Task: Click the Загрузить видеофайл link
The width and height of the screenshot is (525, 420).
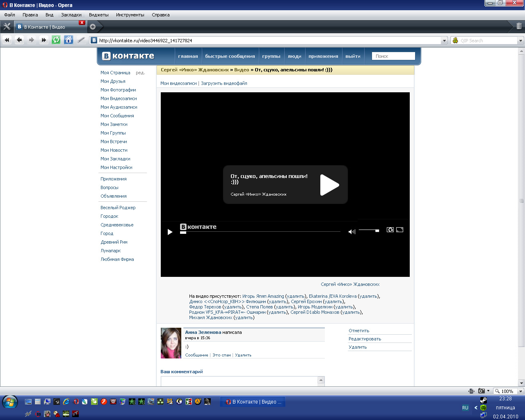Action: 224,83
